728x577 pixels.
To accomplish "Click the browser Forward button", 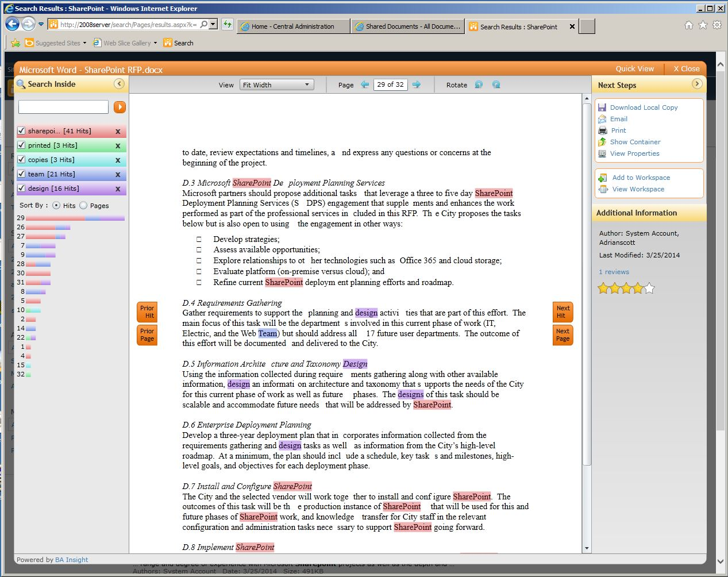I will (x=28, y=24).
